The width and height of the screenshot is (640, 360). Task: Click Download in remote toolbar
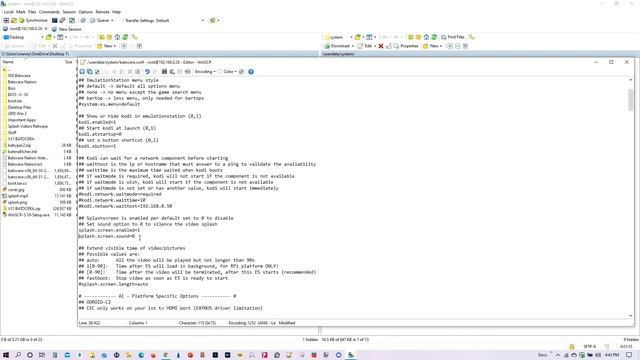tap(337, 46)
